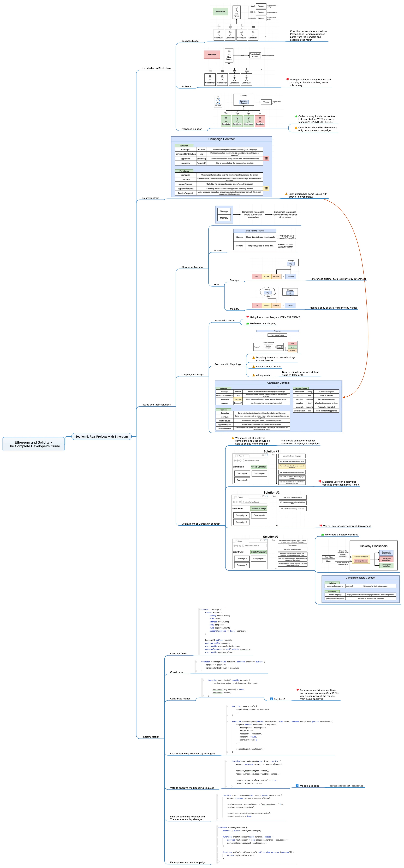This screenshot has height=868, width=404.
Task: Click thumbs-down icon by Malicious user can deploy note
Action: tap(320, 481)
